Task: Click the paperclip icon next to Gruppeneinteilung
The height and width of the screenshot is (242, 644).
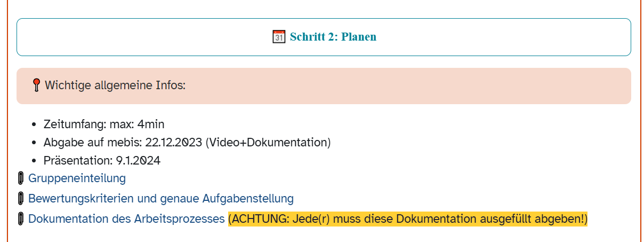Action: tap(21, 178)
